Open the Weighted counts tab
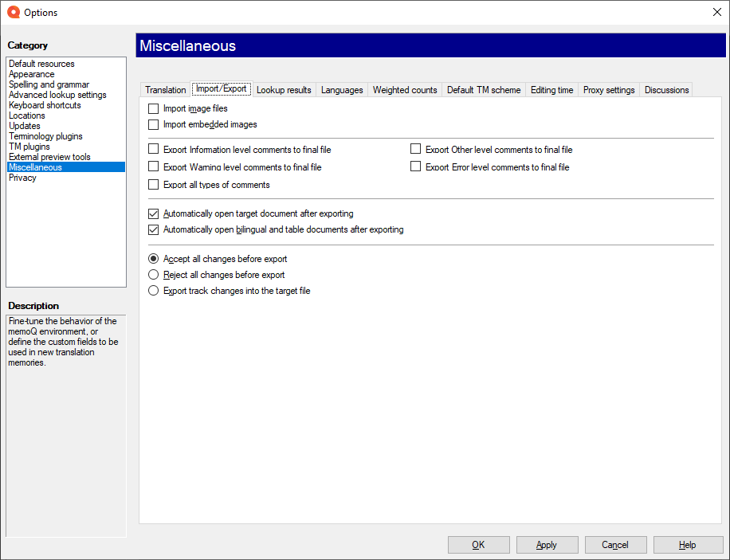 click(x=404, y=89)
